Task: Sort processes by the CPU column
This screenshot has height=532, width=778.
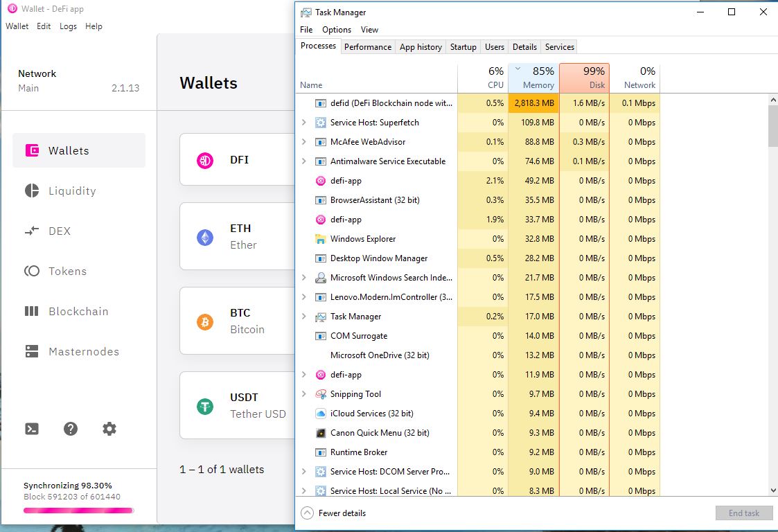Action: 483,78
